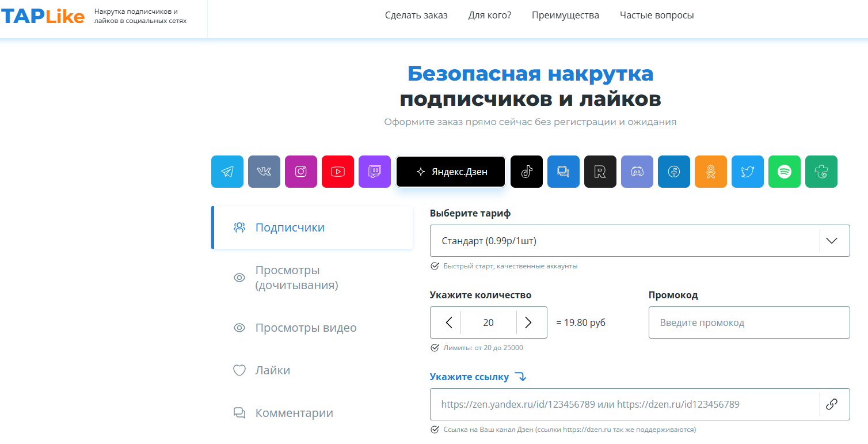Open the Подписчики service tab
The width and height of the screenshot is (868, 444).
point(312,227)
